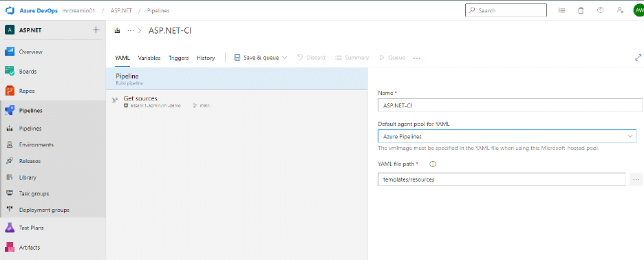
Task: Click the main branch label under Get sources
Action: coord(205,106)
